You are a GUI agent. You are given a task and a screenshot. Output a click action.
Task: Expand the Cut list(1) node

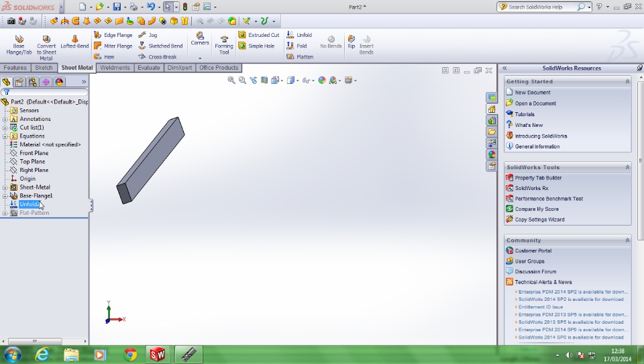tap(5, 128)
